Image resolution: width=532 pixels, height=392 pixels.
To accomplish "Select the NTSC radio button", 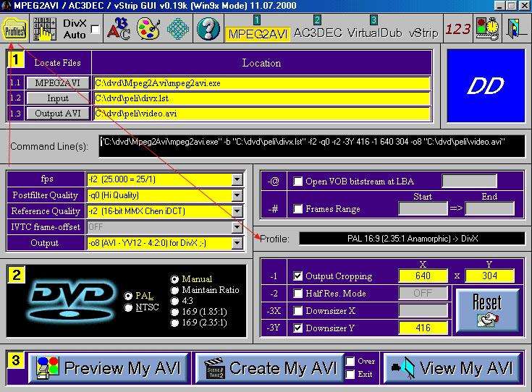I will (x=128, y=307).
